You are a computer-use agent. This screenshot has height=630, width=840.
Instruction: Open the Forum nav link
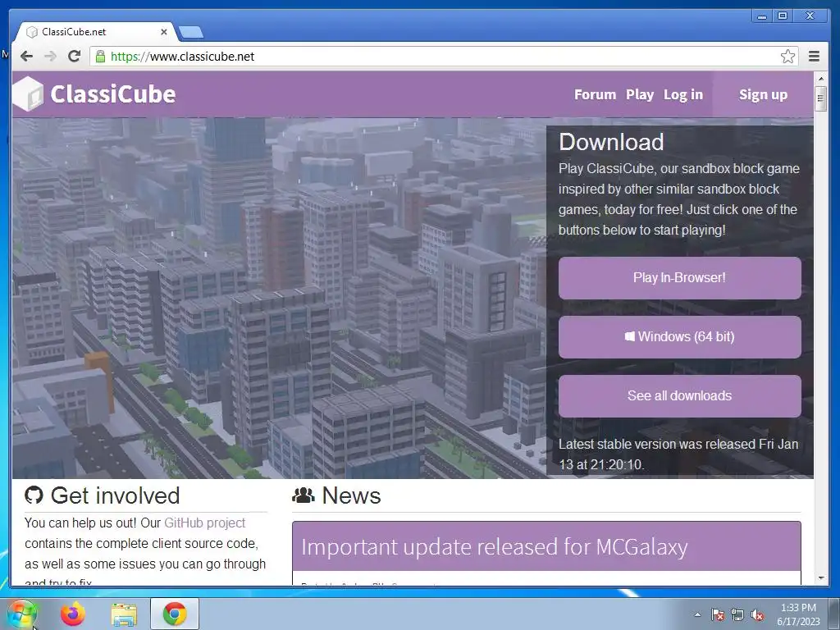pyautogui.click(x=596, y=95)
